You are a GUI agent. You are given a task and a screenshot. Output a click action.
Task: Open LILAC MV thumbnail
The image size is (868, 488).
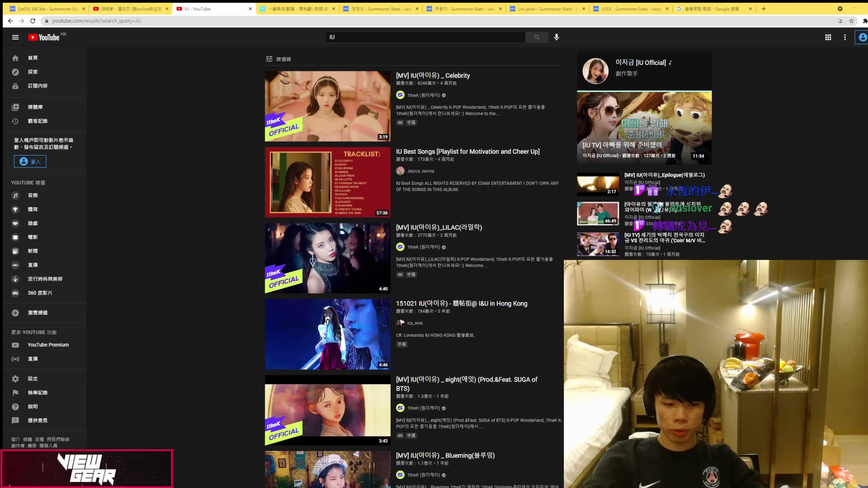tap(328, 258)
